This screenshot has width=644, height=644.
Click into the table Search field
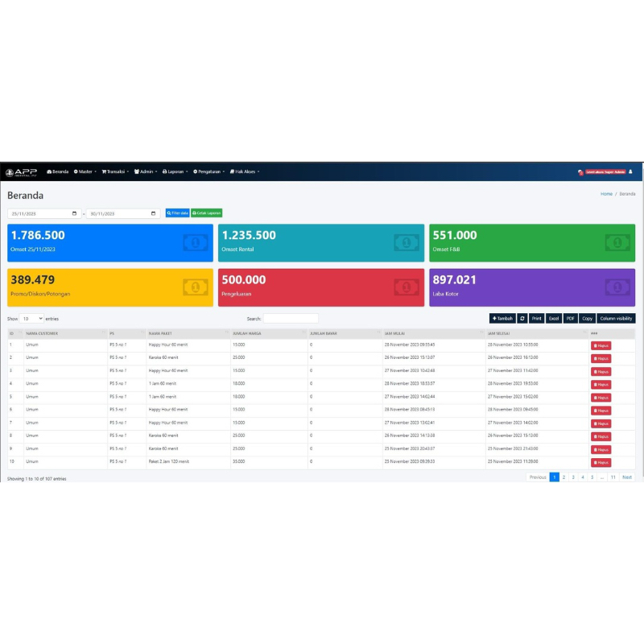pyautogui.click(x=291, y=318)
